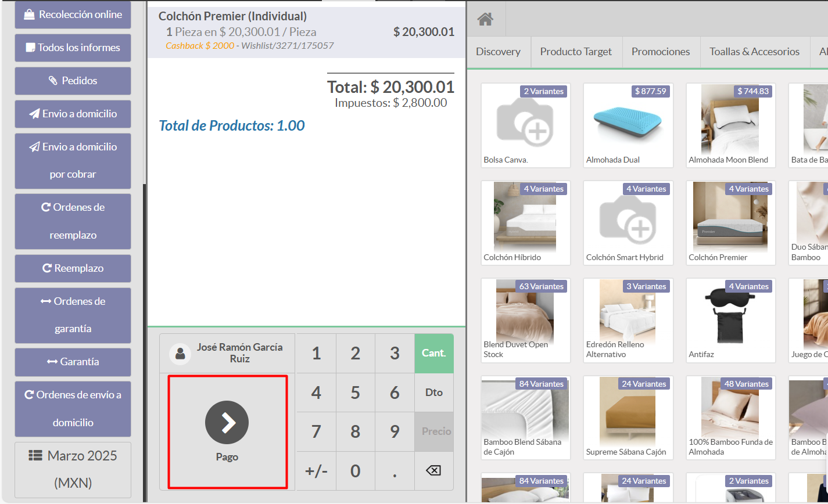This screenshot has width=828, height=504.
Task: Click numpad key 5
Action: 355,393
